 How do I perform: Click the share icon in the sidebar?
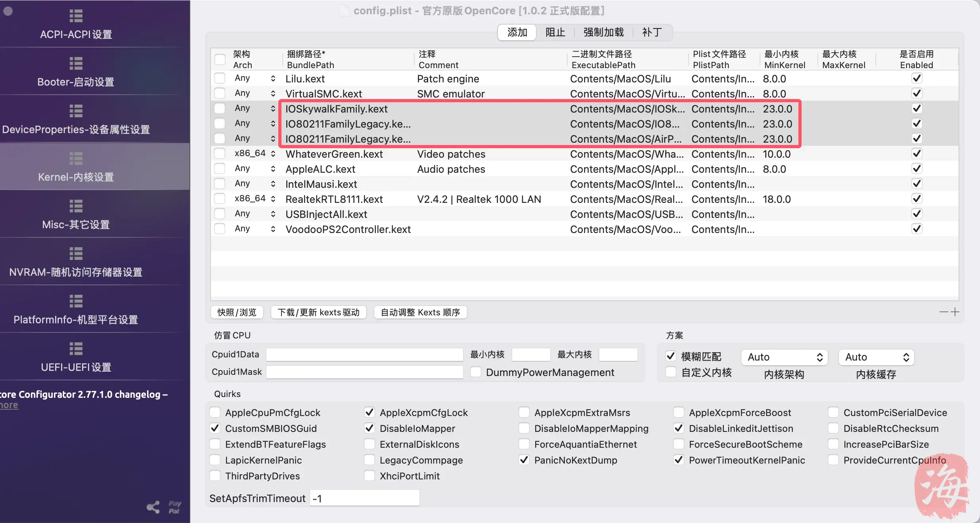(153, 507)
